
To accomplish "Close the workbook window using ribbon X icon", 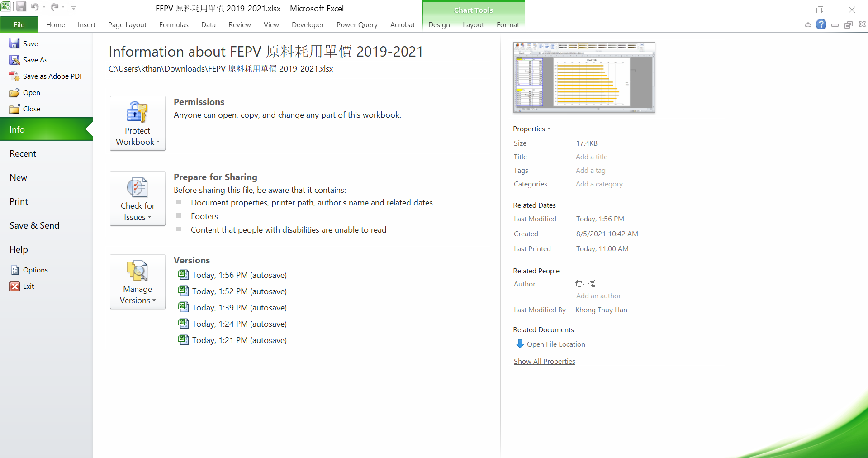I will coord(862,24).
